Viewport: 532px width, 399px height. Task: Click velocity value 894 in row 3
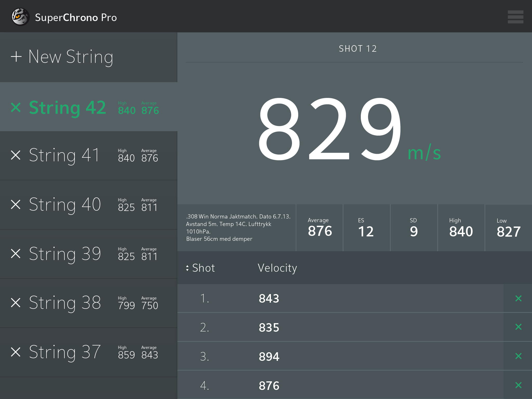[x=269, y=357]
